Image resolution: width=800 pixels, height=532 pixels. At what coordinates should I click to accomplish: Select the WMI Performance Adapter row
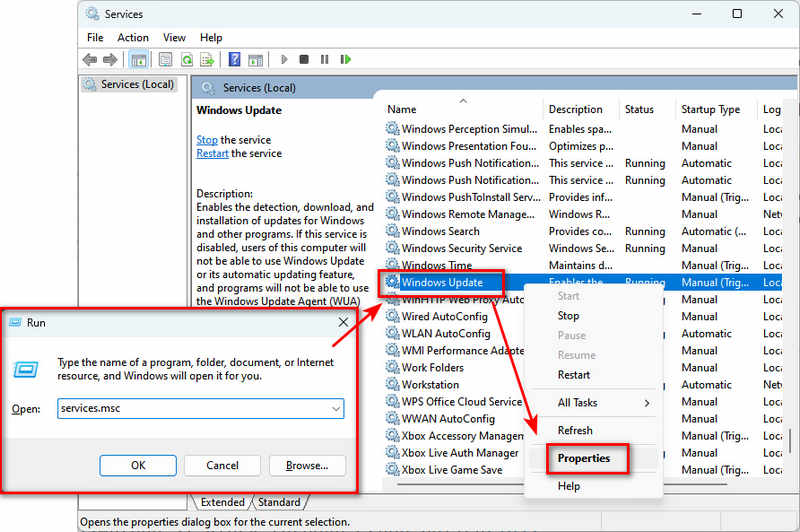pyautogui.click(x=455, y=350)
